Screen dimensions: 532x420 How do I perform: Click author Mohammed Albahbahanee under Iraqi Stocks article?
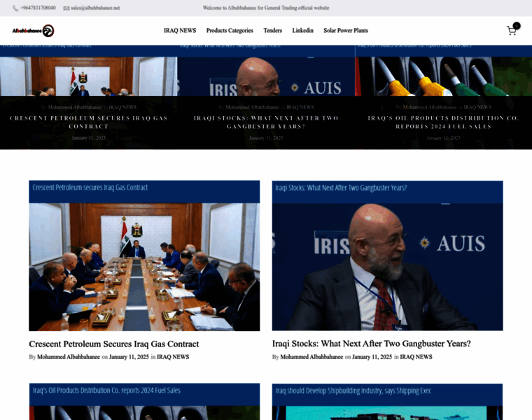click(311, 357)
